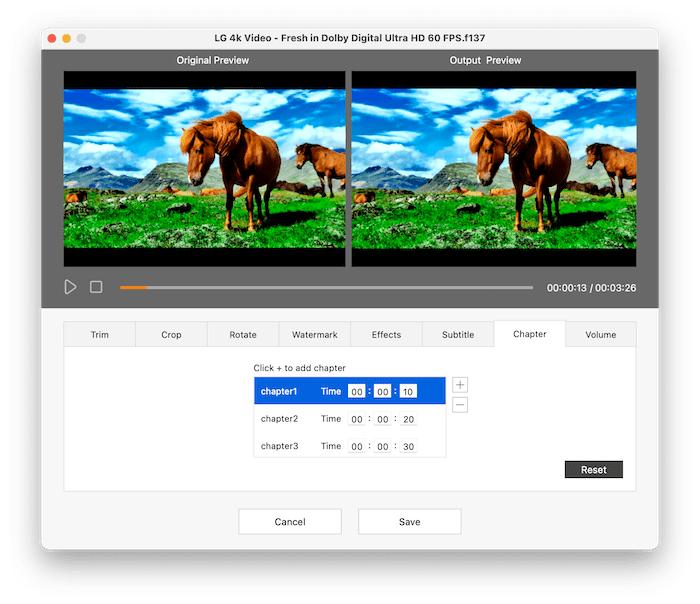Click the plus icon to add chapter
The image size is (700, 604).
pyautogui.click(x=460, y=385)
